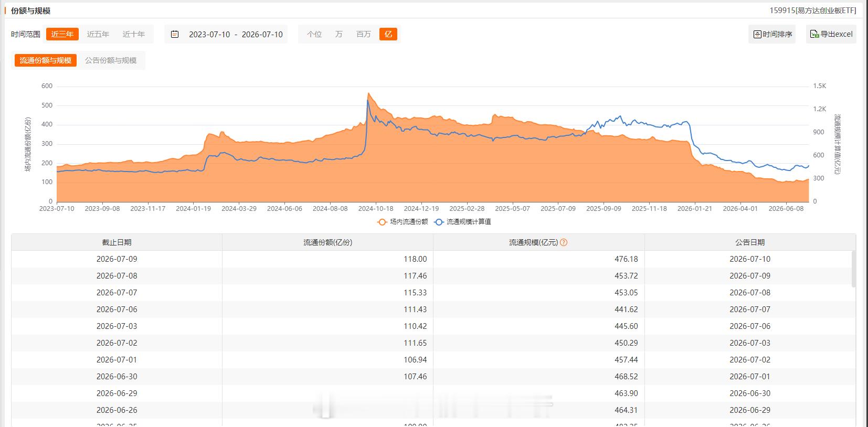The image size is (868, 427).
Task: Click the 2024-10-18 x-axis date label
Action: (x=376, y=209)
